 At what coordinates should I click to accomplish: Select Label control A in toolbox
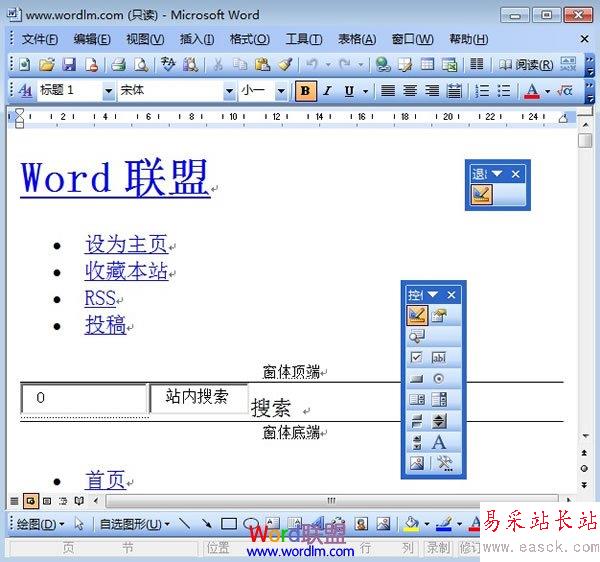(439, 442)
